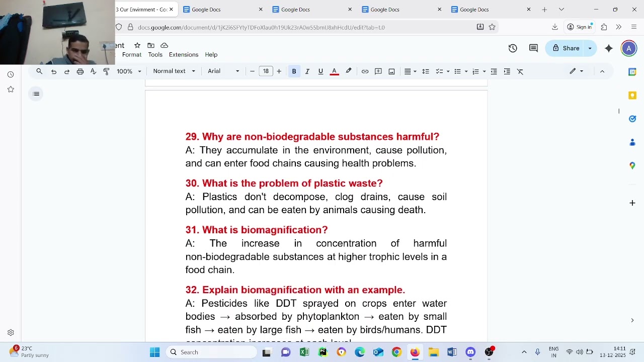Open the editing mode pencil dropdown
Image resolution: width=644 pixels, height=362 pixels.
coord(577,71)
